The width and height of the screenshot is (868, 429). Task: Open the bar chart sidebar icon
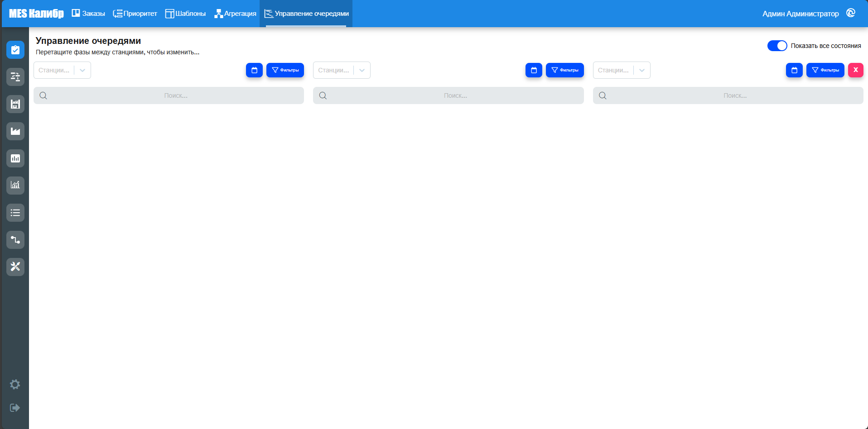[x=15, y=158]
